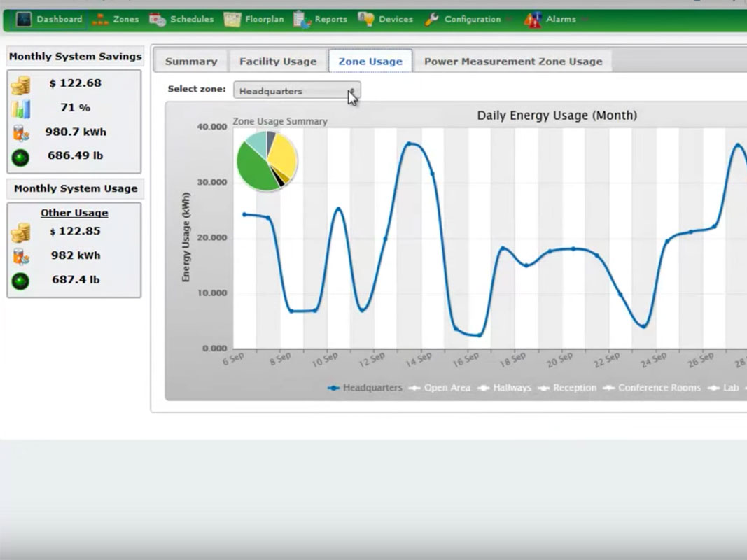The width and height of the screenshot is (747, 560).
Task: Toggle Headquarters series in chart legend
Action: tap(365, 388)
